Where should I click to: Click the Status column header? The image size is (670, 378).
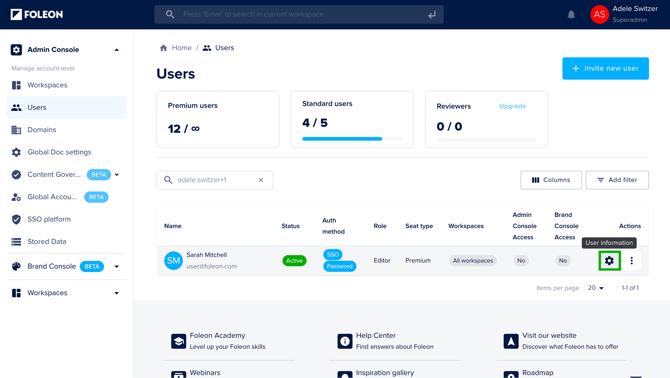[x=291, y=226]
